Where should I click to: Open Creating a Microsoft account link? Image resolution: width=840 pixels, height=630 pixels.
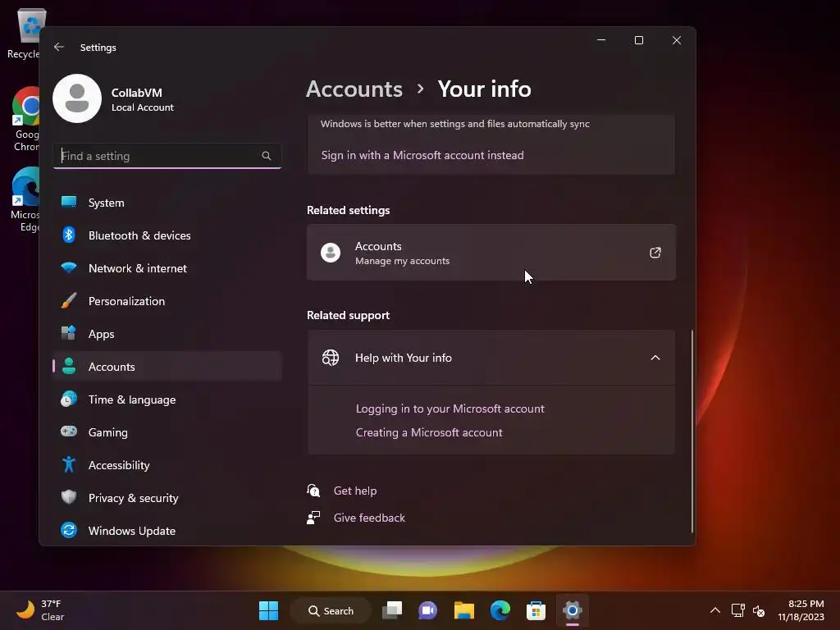coord(429,432)
